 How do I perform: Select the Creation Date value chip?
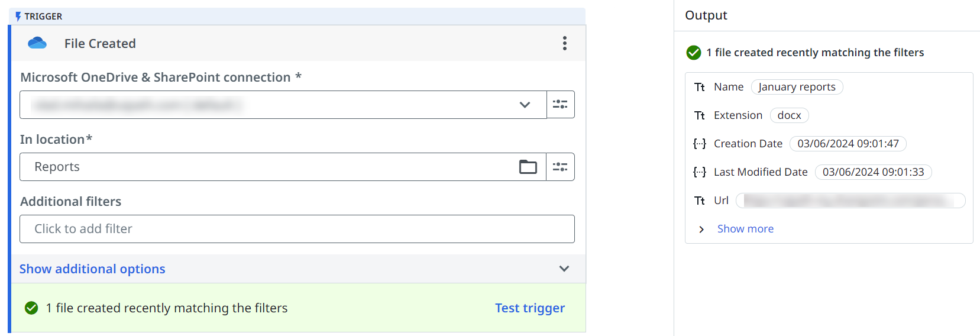click(848, 144)
